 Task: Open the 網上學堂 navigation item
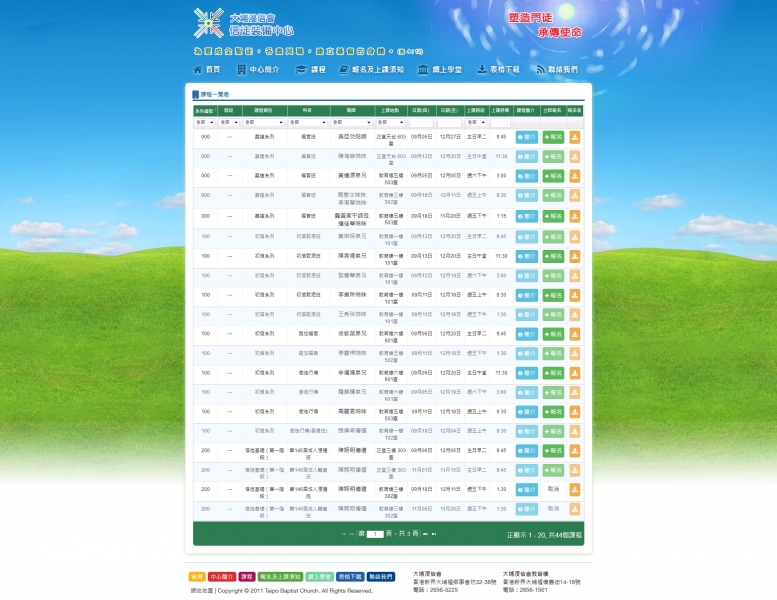tap(440, 70)
